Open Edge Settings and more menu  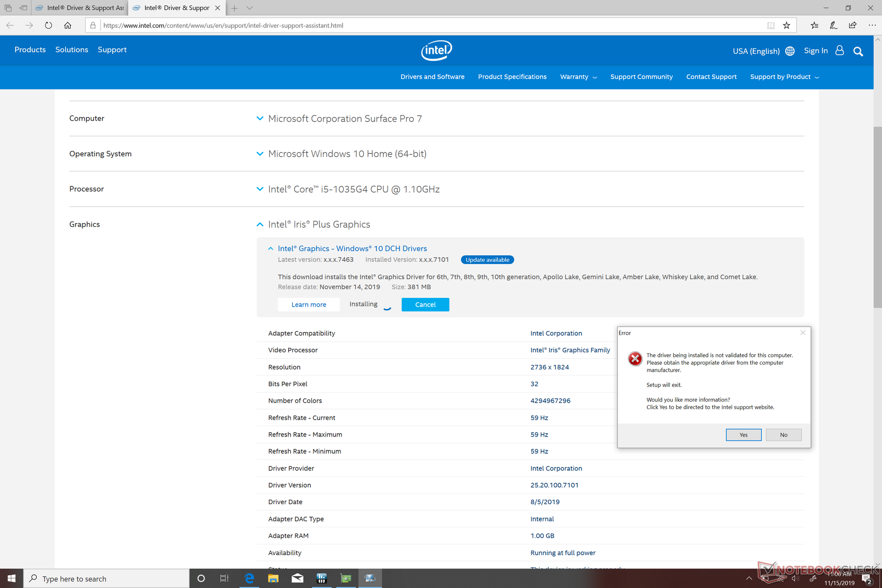872,25
